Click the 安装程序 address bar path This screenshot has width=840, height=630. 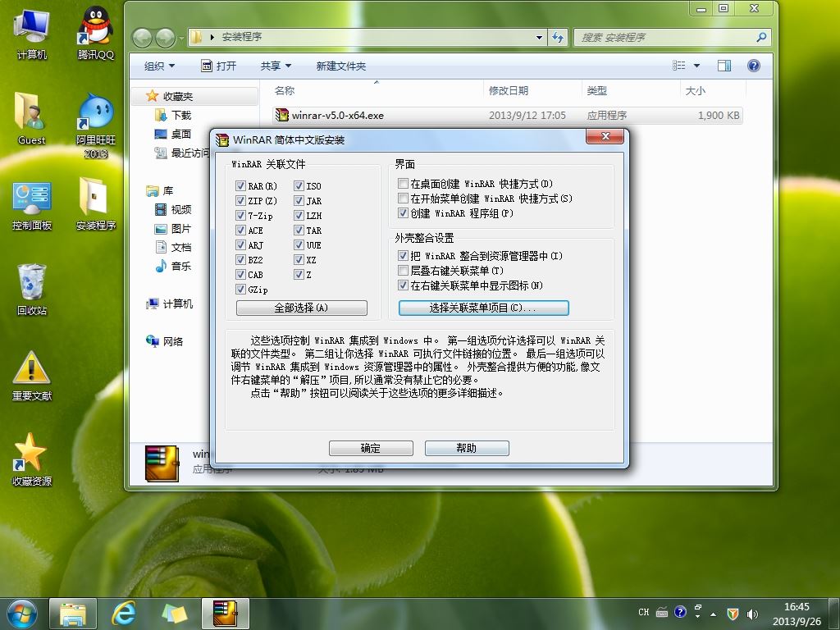(242, 36)
